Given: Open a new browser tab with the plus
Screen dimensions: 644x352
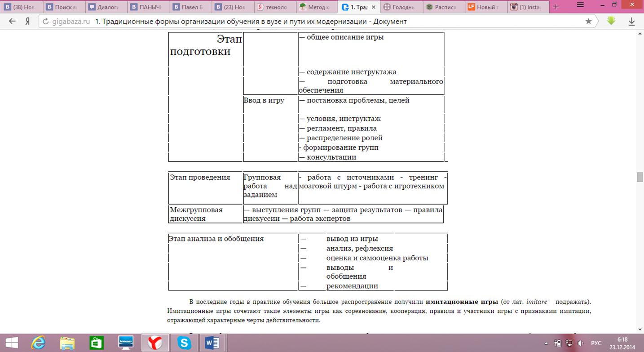Looking at the screenshot, I should [556, 7].
